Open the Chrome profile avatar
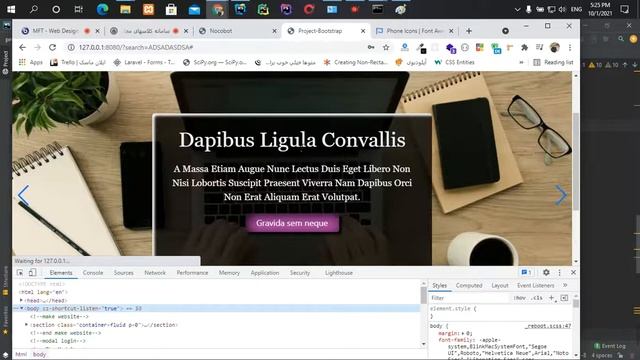Viewport: 640px width, 360px height. click(x=554, y=47)
